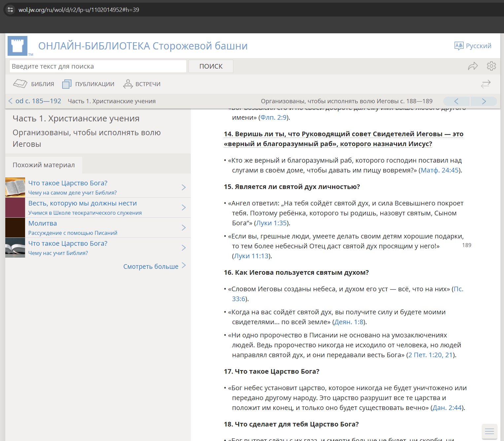Open the floating contents menu icon

489,431
